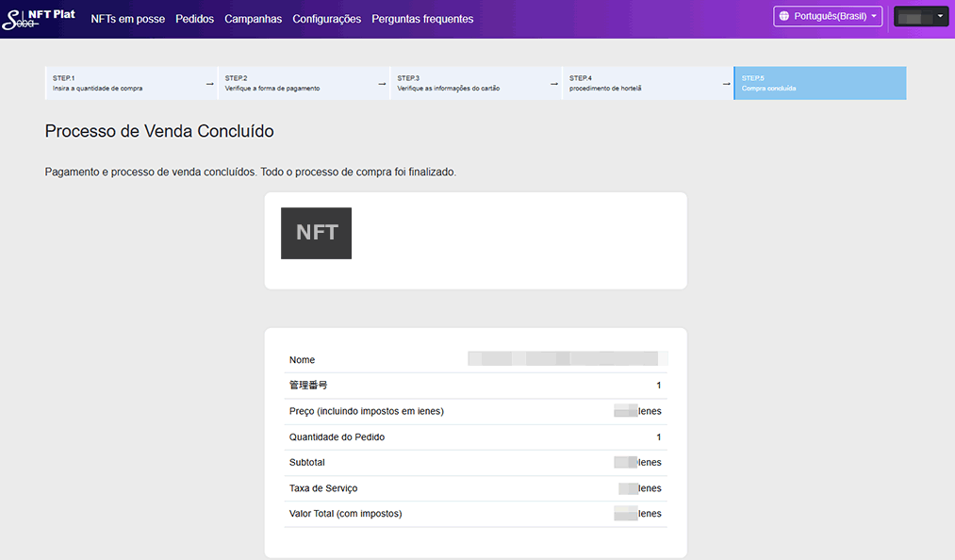Click the arrow after STEP.2

382,84
